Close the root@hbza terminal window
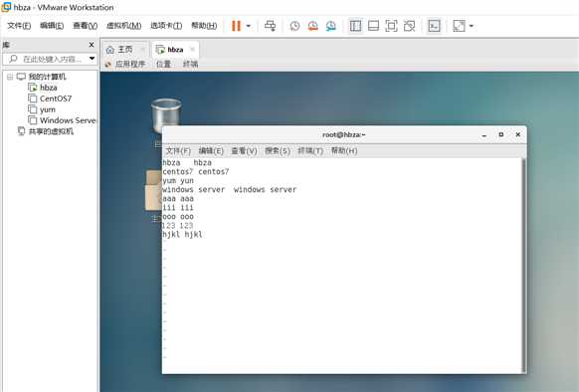The width and height of the screenshot is (579, 392). pyautogui.click(x=518, y=135)
